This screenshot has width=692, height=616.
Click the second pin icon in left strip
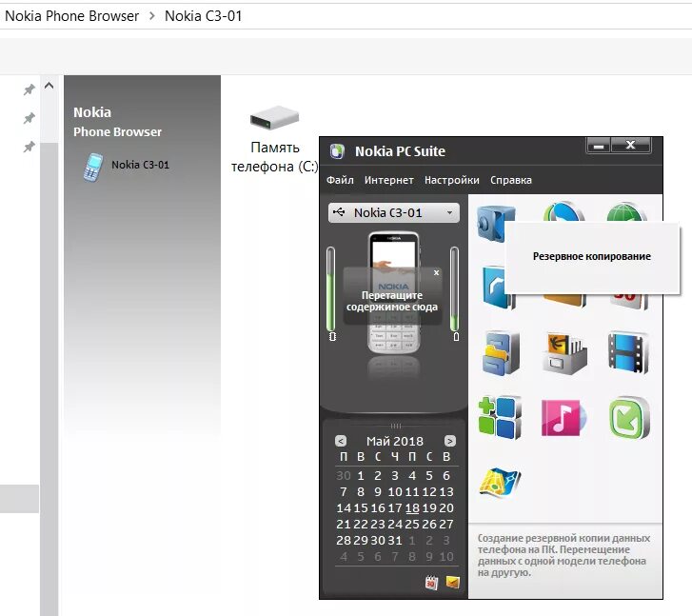[30, 118]
